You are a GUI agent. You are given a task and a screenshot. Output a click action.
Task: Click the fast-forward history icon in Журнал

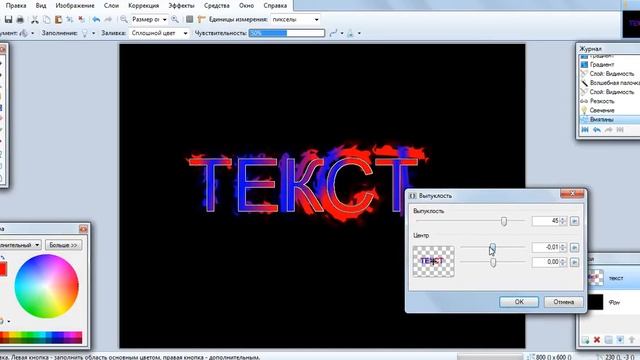(620, 130)
